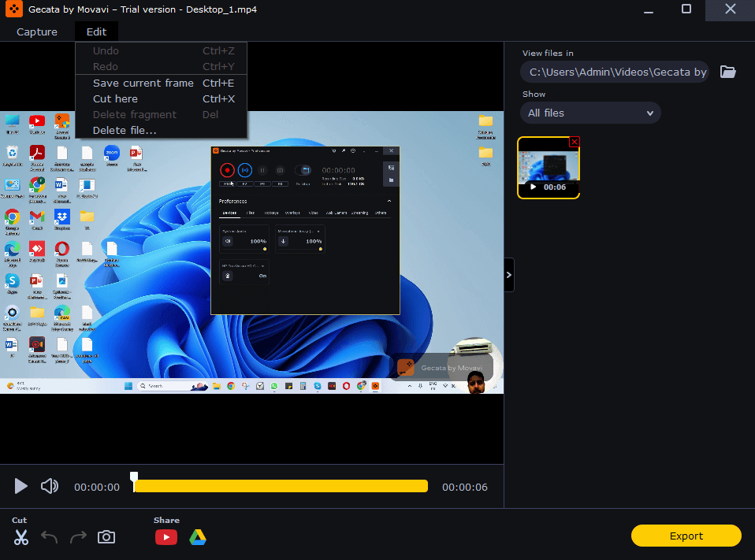Click the Preferences collapse arrow in preview
Viewport: 755px width, 560px height.
[x=389, y=201]
